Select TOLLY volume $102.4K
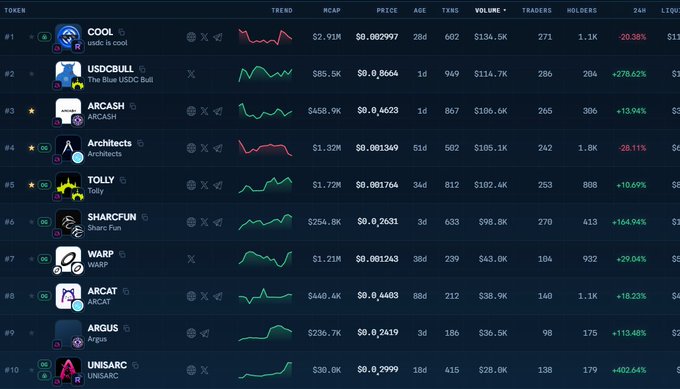 click(x=490, y=185)
